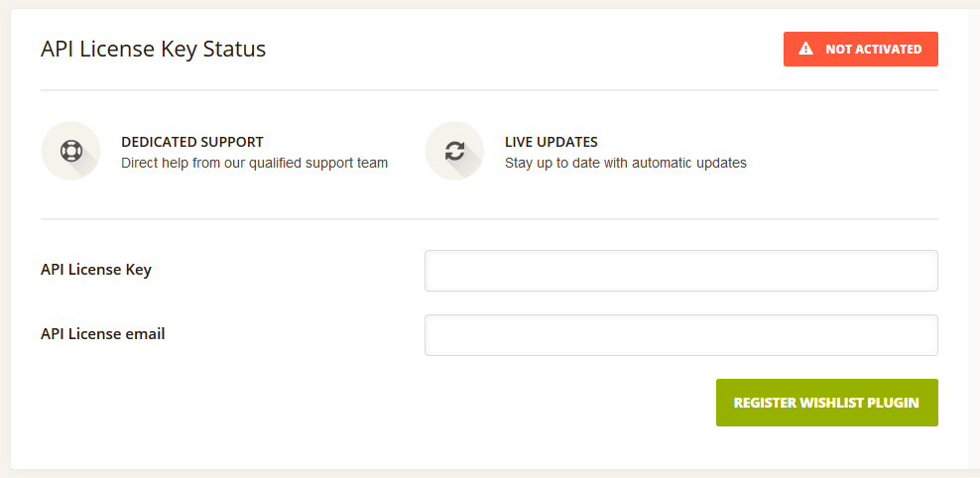Image resolution: width=980 pixels, height=478 pixels.
Task: Click the DEDICATED SUPPORT title text
Action: pyautogui.click(x=191, y=142)
